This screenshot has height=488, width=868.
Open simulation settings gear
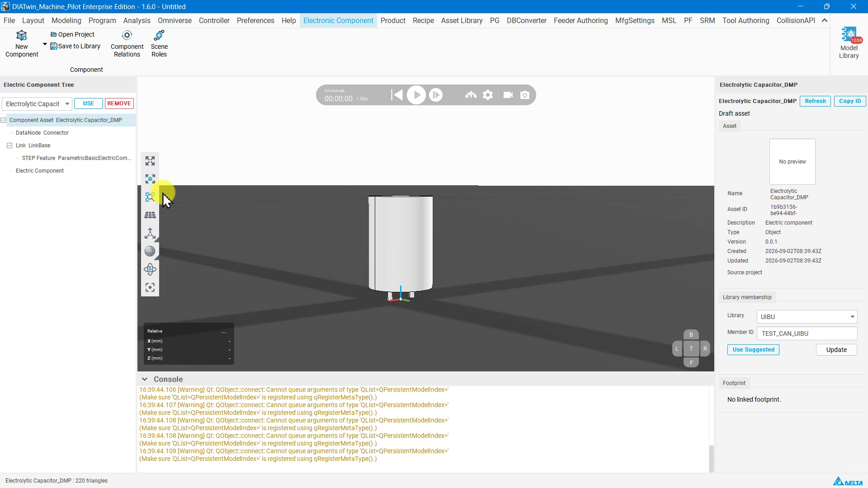click(x=488, y=95)
